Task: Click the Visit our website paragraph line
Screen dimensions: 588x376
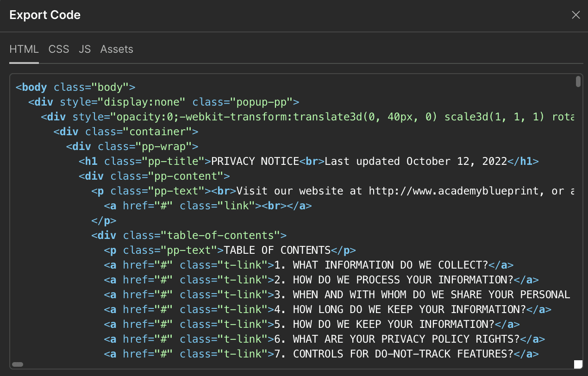Action: click(332, 191)
